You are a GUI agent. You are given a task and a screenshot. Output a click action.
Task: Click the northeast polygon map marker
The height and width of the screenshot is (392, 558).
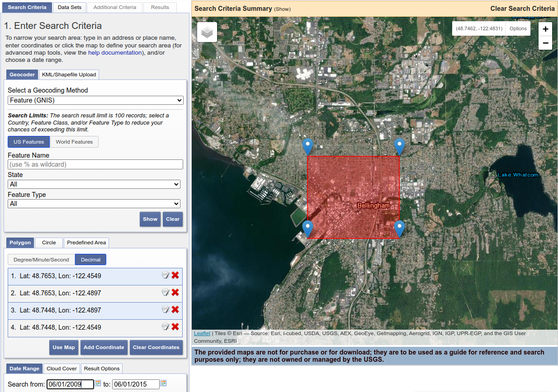(x=399, y=147)
